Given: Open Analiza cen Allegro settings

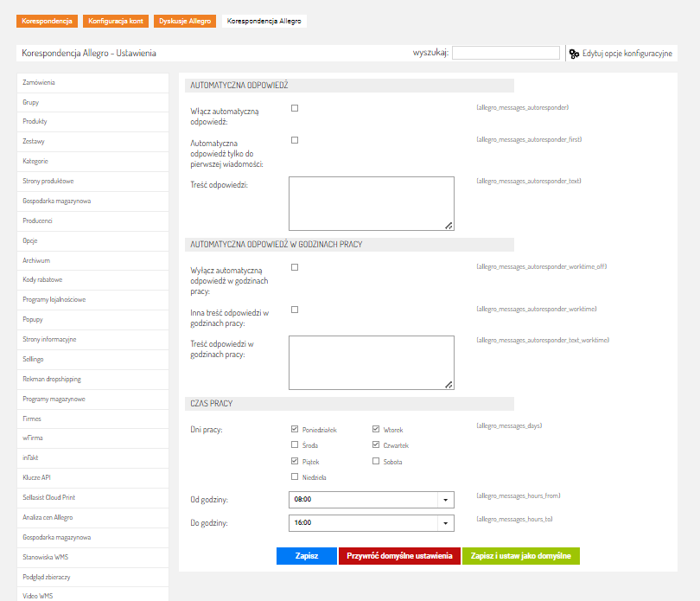Looking at the screenshot, I should [x=92, y=517].
